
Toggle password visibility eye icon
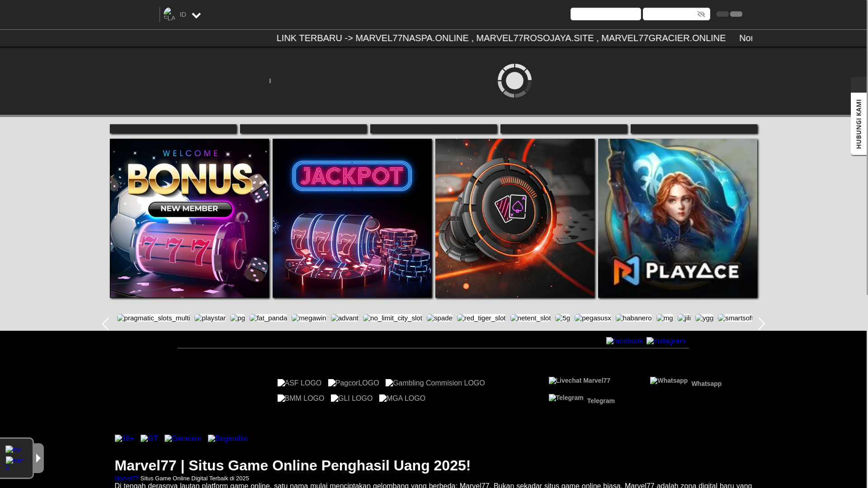click(701, 14)
